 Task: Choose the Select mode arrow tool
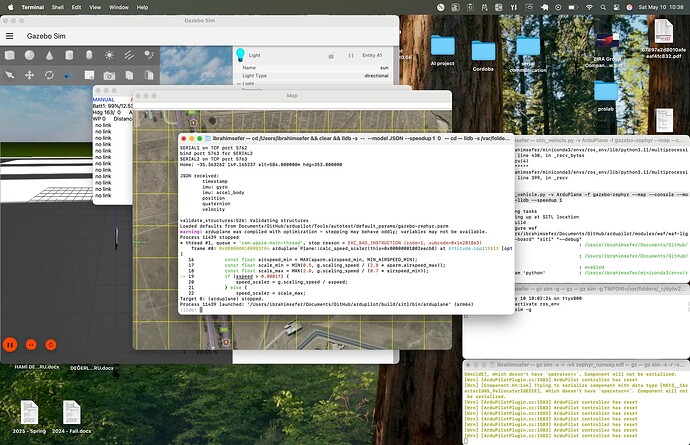(x=10, y=75)
